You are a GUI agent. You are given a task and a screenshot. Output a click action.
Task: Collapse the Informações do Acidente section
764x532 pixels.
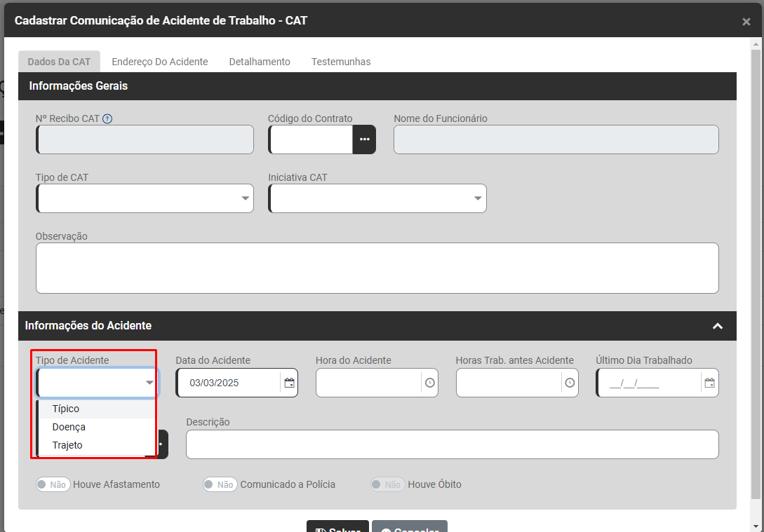coord(717,326)
